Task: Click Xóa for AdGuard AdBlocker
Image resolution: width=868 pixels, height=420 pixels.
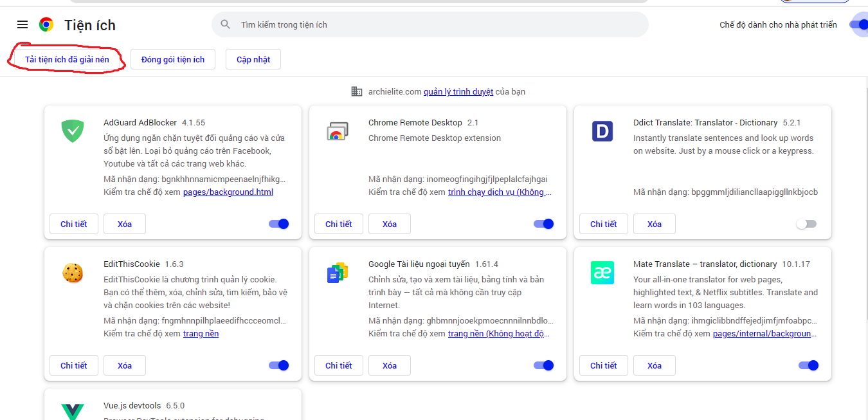Action: (x=125, y=224)
